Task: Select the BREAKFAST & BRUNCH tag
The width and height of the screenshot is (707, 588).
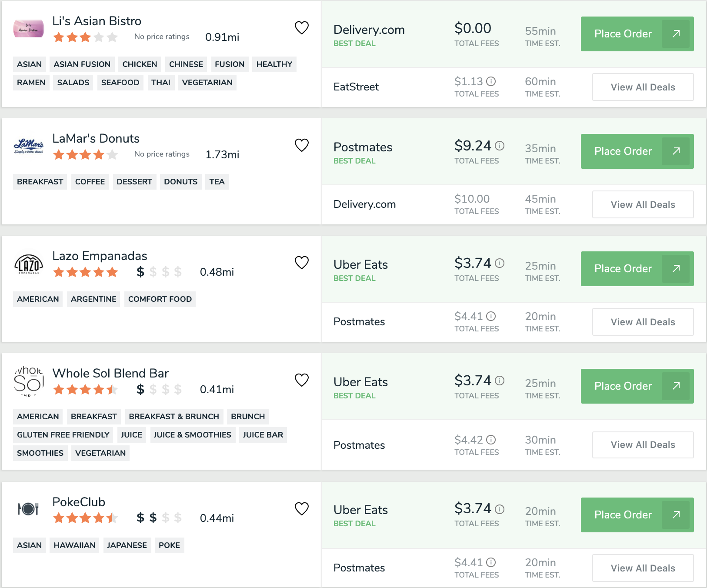Action: pos(174,417)
